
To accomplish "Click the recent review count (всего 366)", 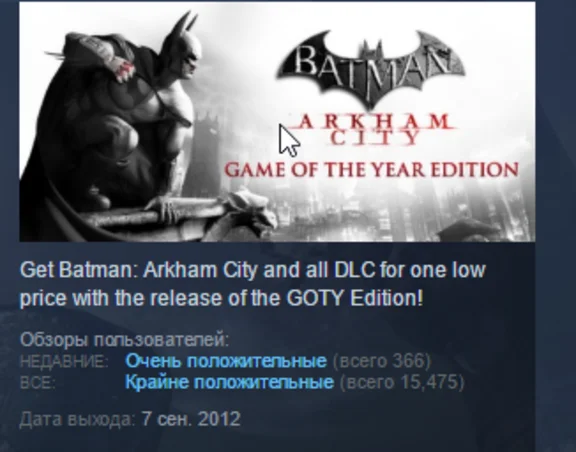I will [382, 361].
